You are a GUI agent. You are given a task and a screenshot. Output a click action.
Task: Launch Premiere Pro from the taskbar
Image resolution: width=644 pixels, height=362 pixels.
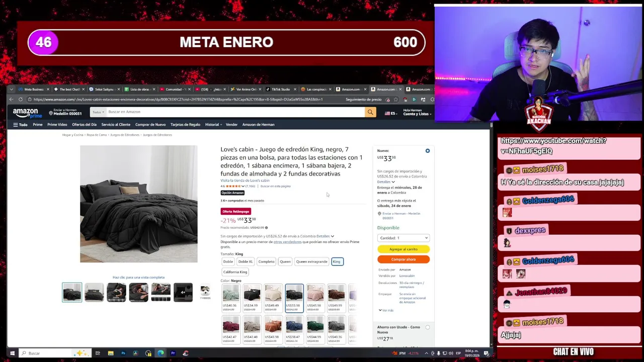(173, 353)
